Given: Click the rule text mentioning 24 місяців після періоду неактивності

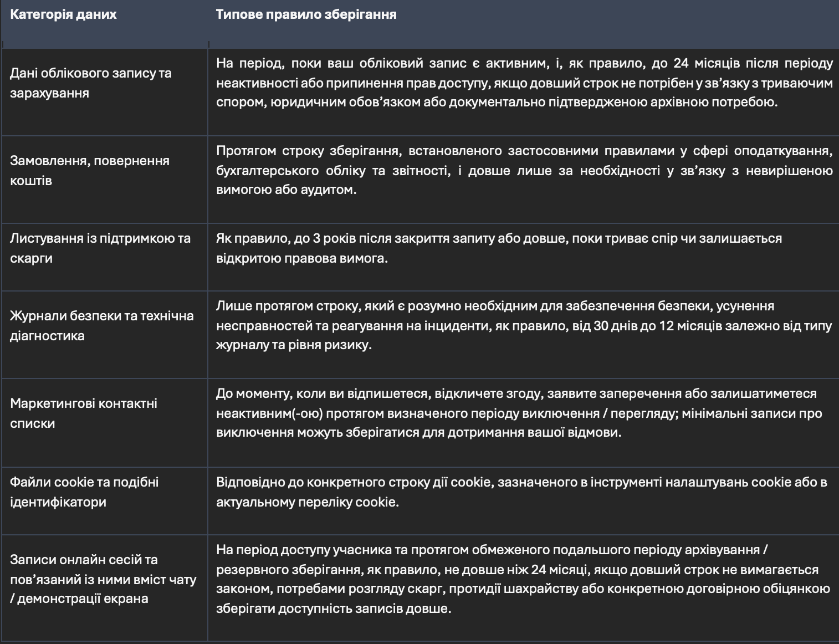Looking at the screenshot, I should (x=524, y=83).
